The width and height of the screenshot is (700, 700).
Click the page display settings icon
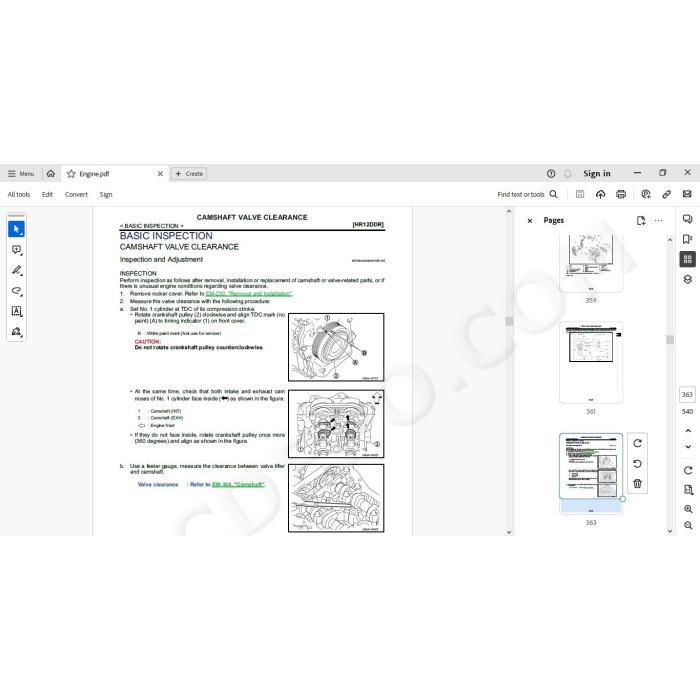point(688,490)
